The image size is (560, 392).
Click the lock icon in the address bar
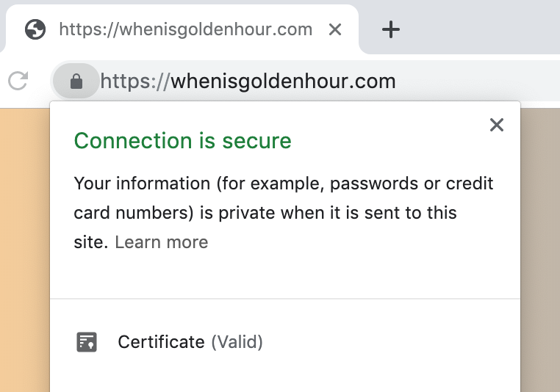(x=76, y=81)
